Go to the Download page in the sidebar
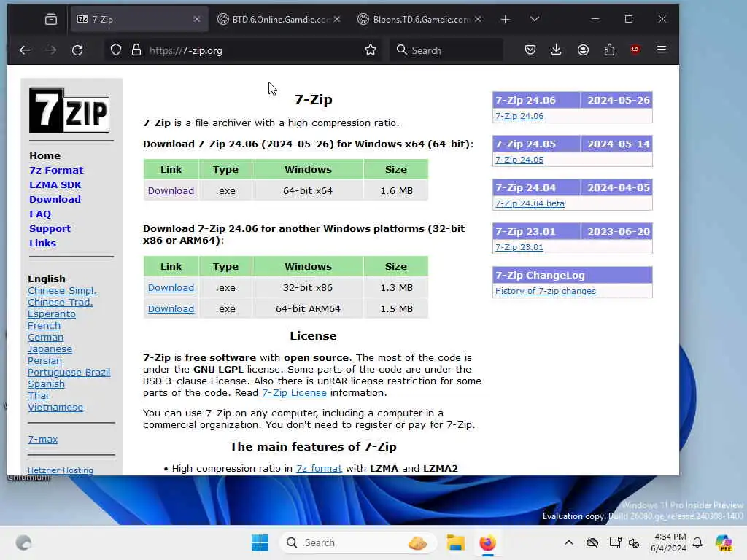Image resolution: width=747 pixels, height=560 pixels. click(55, 200)
